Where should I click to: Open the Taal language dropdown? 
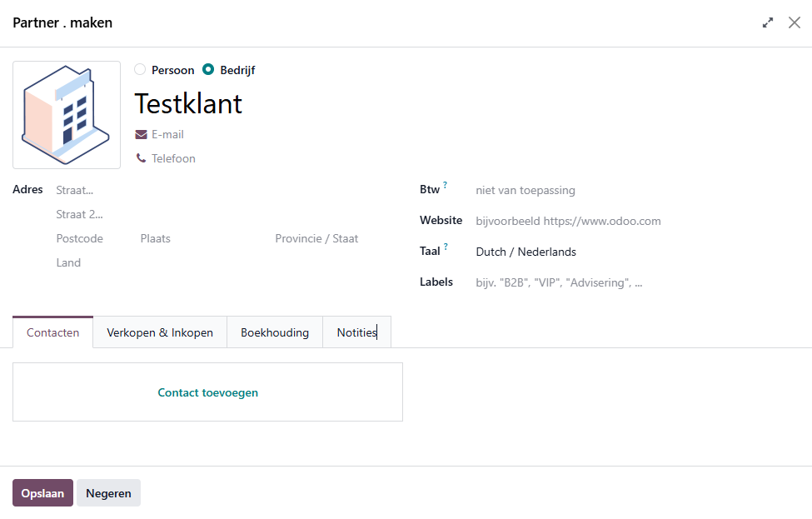coord(633,252)
